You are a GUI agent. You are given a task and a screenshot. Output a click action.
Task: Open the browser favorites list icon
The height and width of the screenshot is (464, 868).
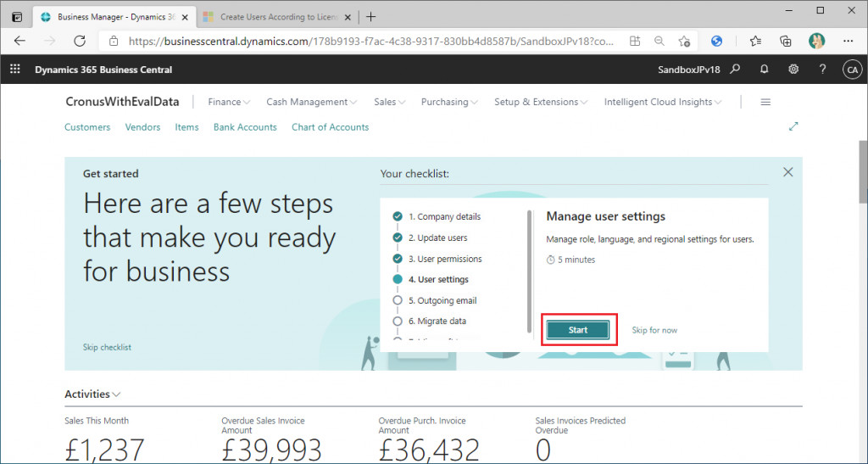(755, 41)
